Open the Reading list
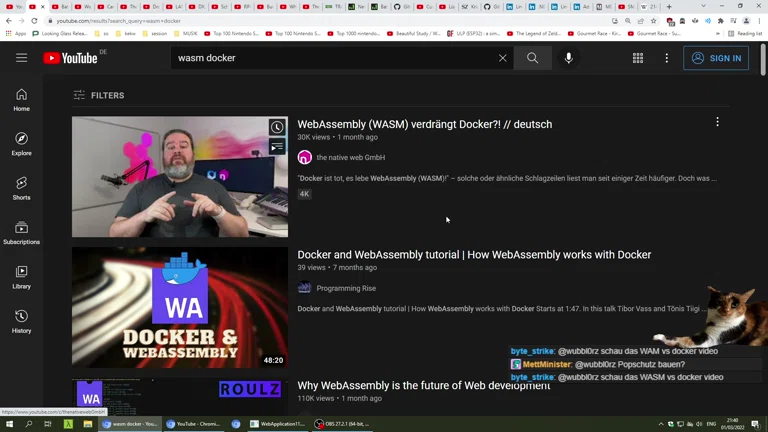Screen dimensions: 768x432 point(745,34)
